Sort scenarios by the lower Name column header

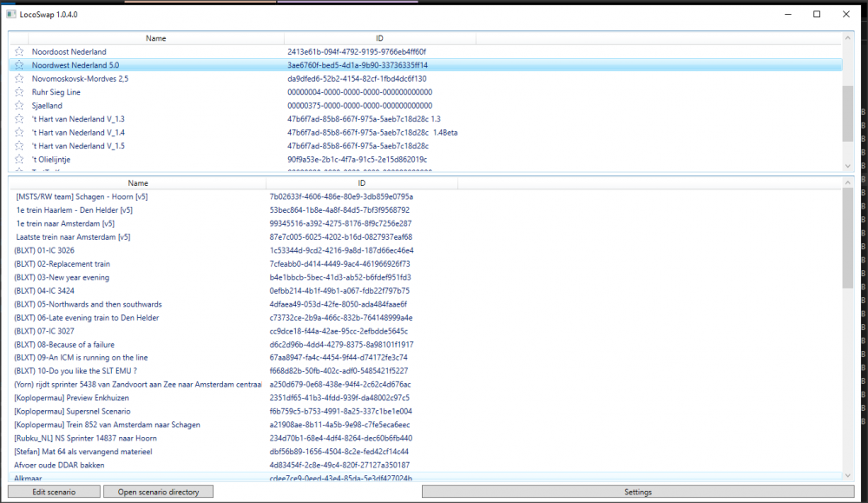pos(138,183)
